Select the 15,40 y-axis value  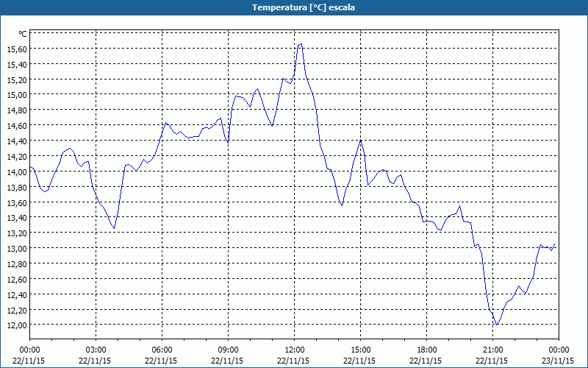17,65
